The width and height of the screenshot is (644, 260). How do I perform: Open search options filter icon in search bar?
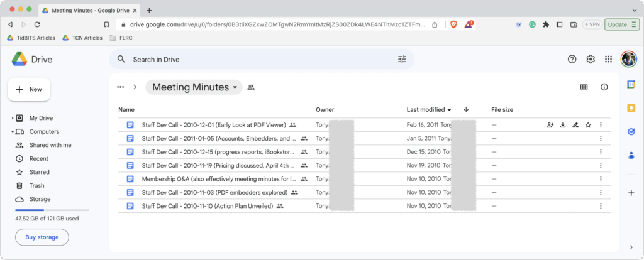click(x=402, y=59)
